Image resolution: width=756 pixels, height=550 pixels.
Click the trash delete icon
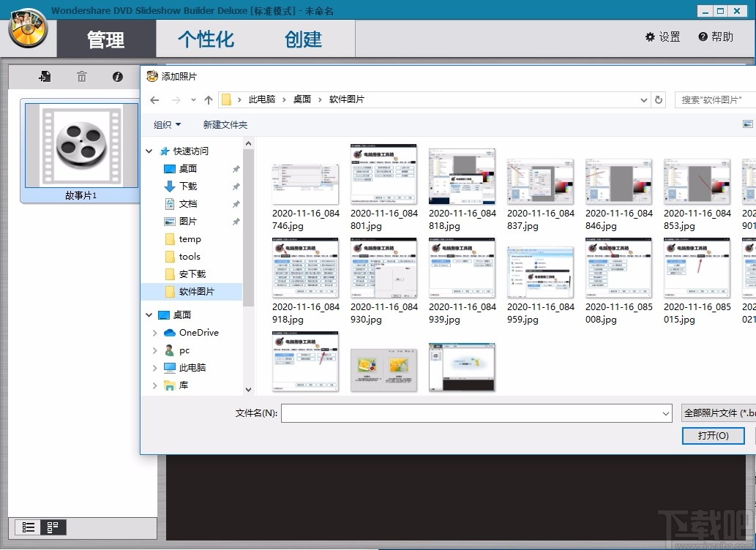coord(81,76)
